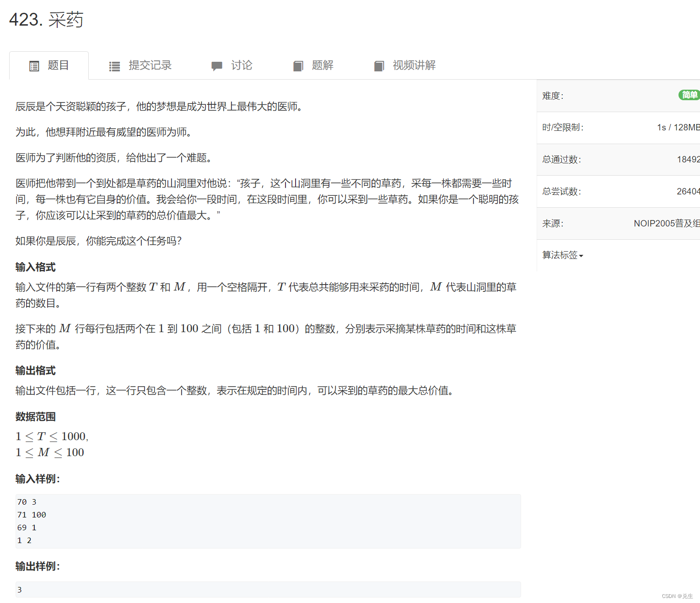This screenshot has width=700, height=603.
Task: Click the 题目 tab list icon
Action: 34,66
